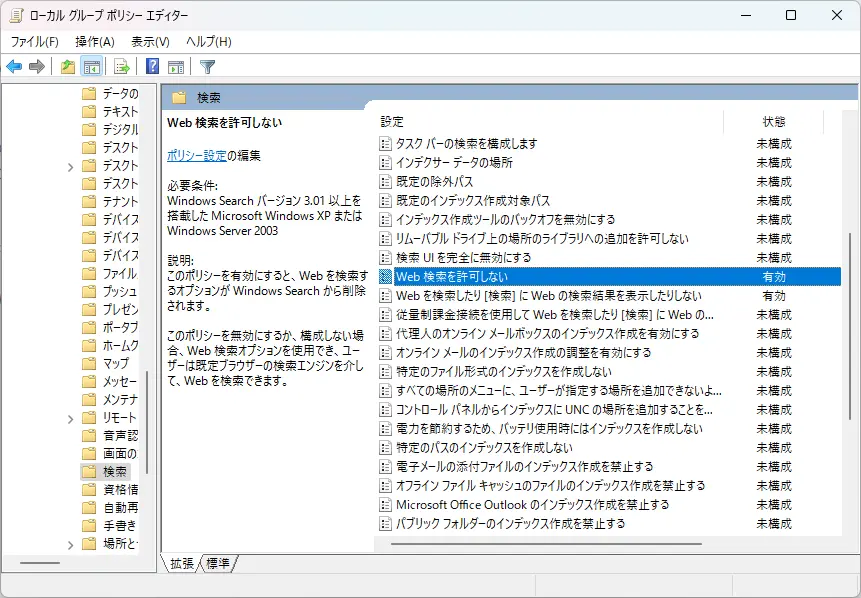The width and height of the screenshot is (861, 598).
Task: Select the ポータブ folder in the tree
Action: coord(121,327)
